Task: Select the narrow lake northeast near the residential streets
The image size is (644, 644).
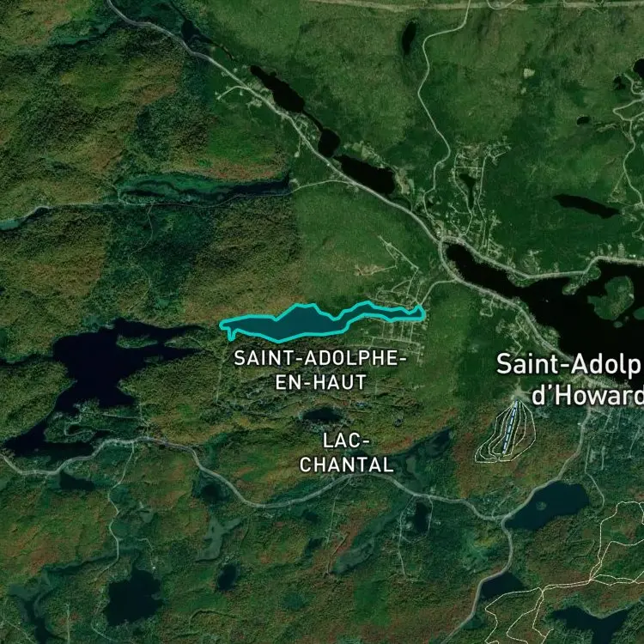Action: 586,206
